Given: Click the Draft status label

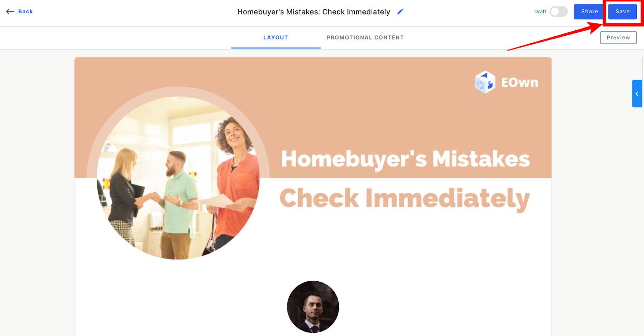Looking at the screenshot, I should (x=540, y=12).
